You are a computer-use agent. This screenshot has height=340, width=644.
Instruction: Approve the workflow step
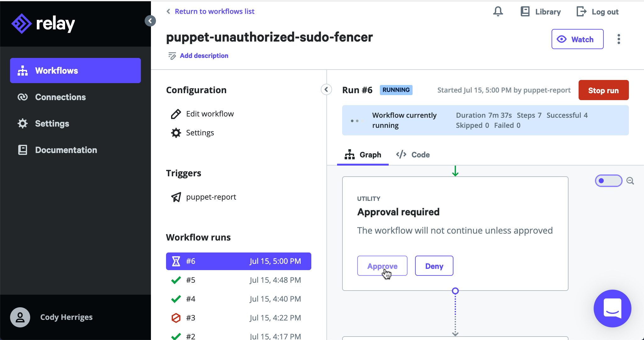pos(382,266)
